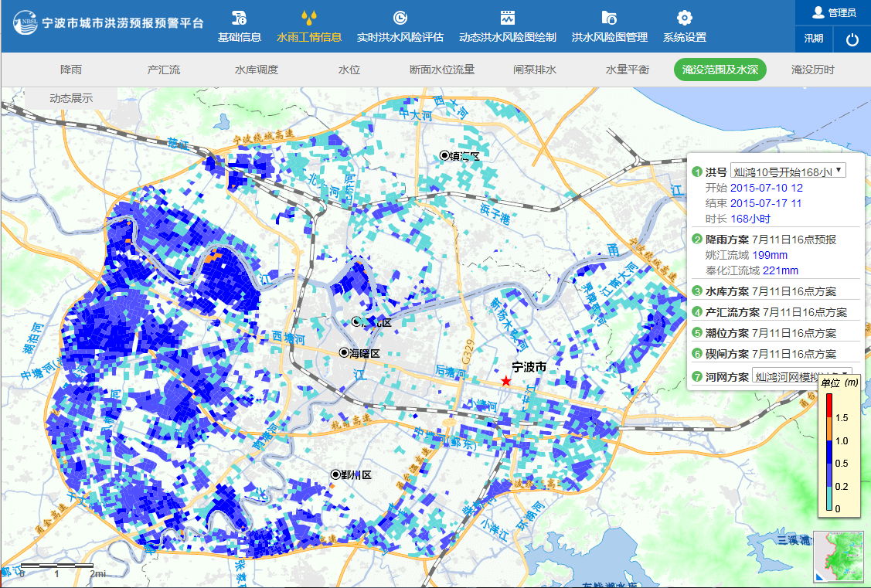Open 系统设置 gear icon
The height and width of the screenshot is (588, 871).
tap(684, 18)
